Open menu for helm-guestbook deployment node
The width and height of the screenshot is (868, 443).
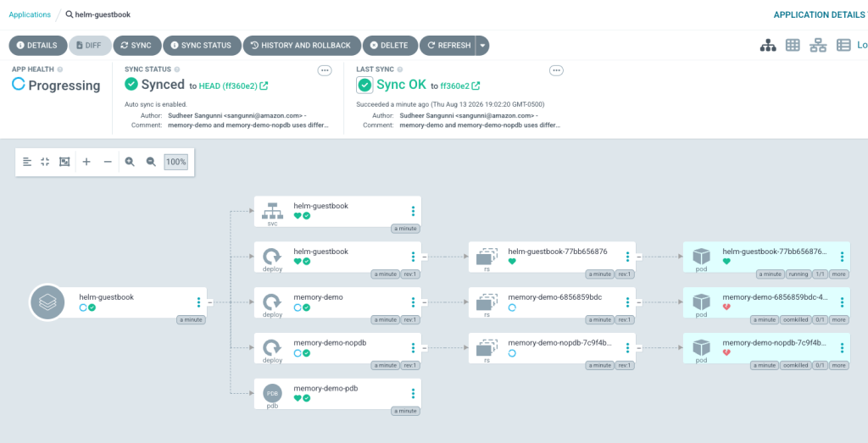(413, 257)
